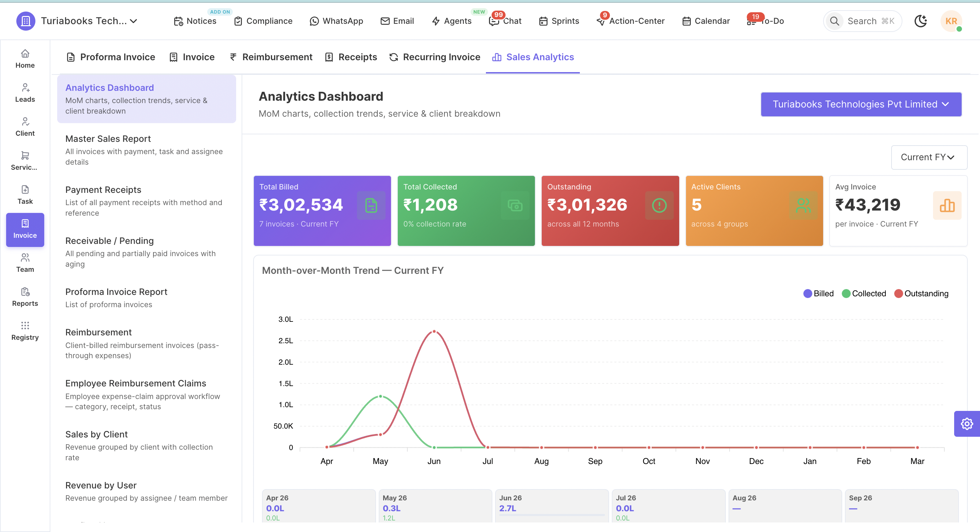The height and width of the screenshot is (532, 980).
Task: Open the Sales by Client report
Action: [146, 445]
